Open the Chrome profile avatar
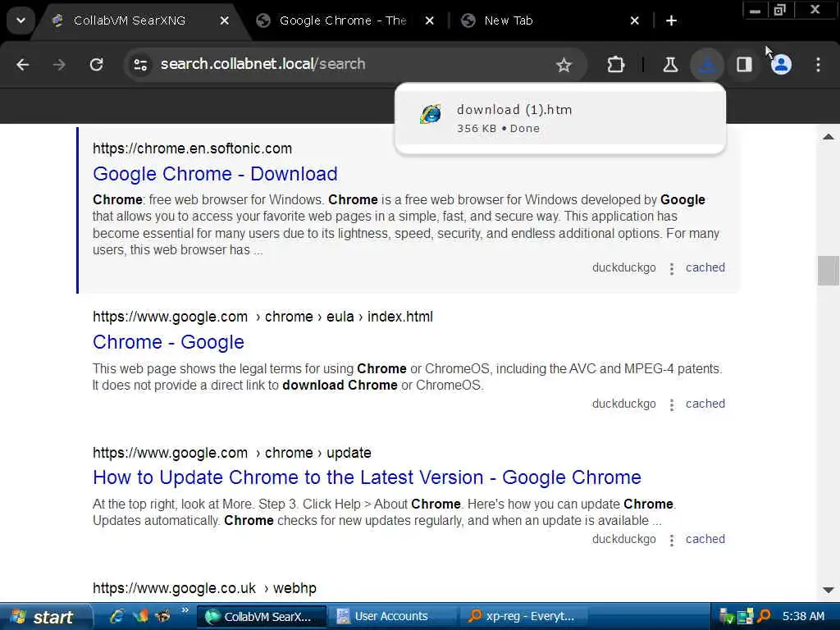The width and height of the screenshot is (840, 630). (781, 65)
